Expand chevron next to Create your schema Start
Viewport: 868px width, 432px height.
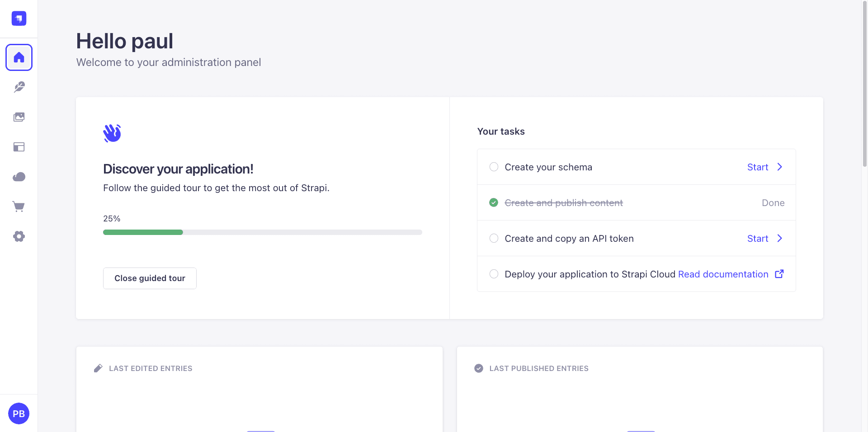point(780,167)
